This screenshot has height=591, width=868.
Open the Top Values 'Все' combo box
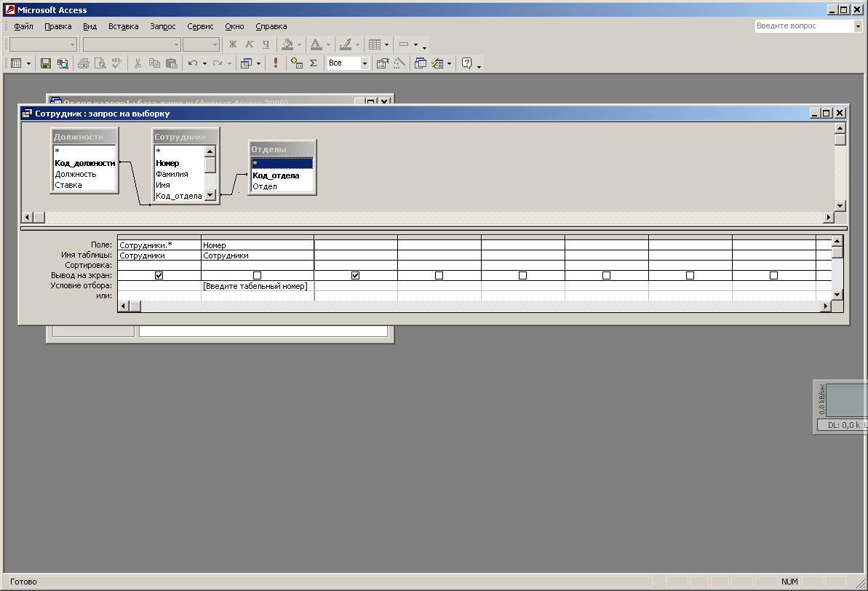coord(348,63)
